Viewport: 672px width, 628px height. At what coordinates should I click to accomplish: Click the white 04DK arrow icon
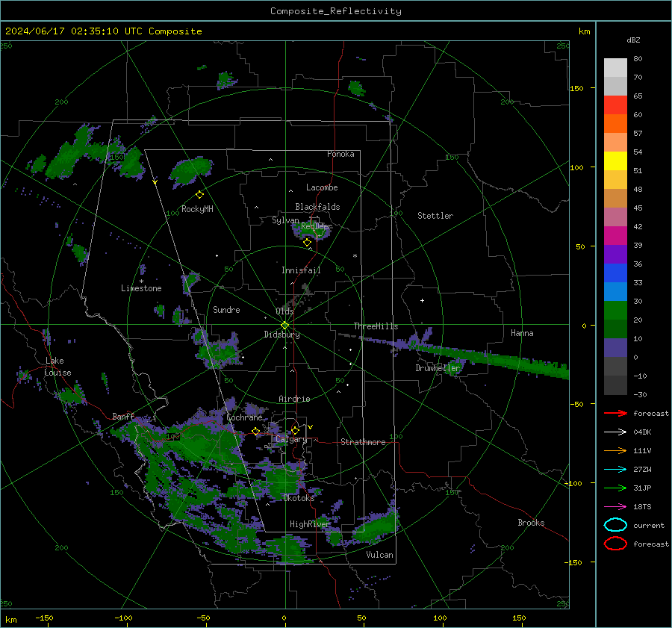[615, 432]
